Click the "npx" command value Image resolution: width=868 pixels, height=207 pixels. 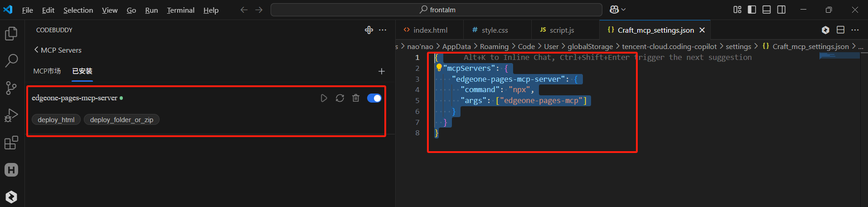pyautogui.click(x=519, y=89)
